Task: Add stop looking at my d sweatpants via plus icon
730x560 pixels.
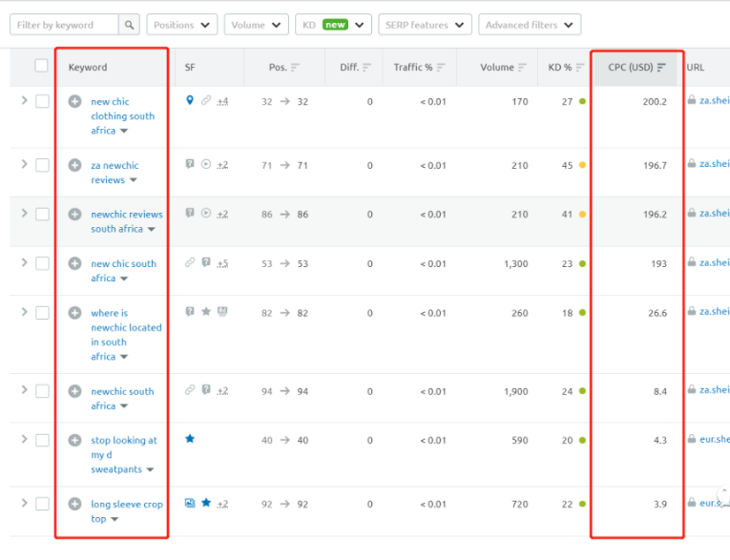Action: (74, 440)
